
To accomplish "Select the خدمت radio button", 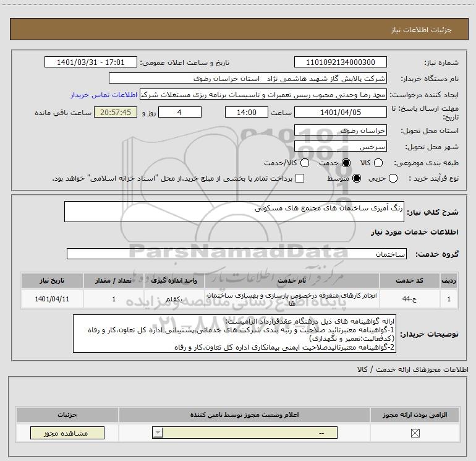I will [x=346, y=163].
